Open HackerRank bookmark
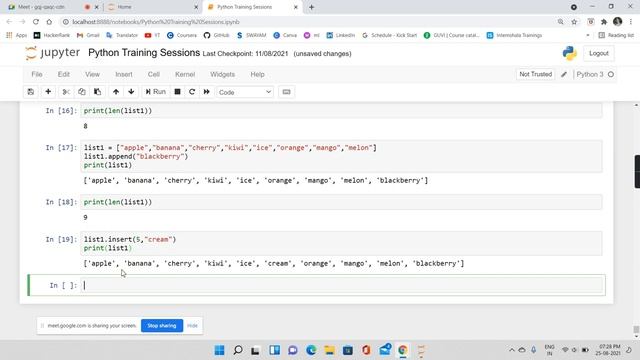 [x=51, y=35]
